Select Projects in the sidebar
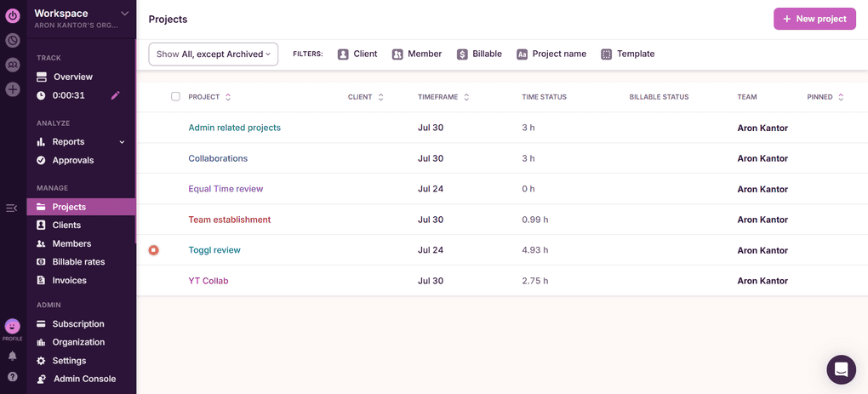 click(81, 207)
